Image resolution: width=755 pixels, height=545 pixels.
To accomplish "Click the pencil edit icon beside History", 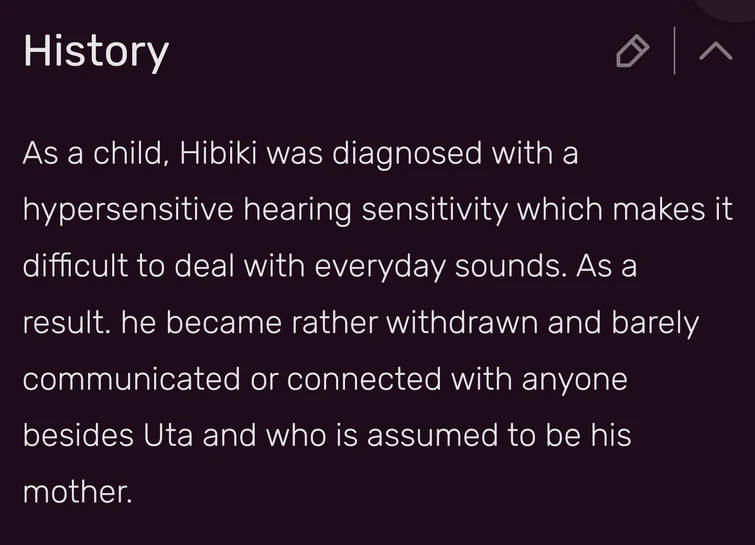I will point(632,51).
